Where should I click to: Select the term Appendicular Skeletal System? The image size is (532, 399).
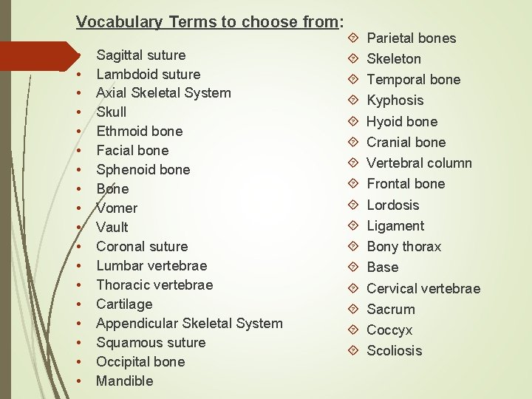click(x=189, y=323)
